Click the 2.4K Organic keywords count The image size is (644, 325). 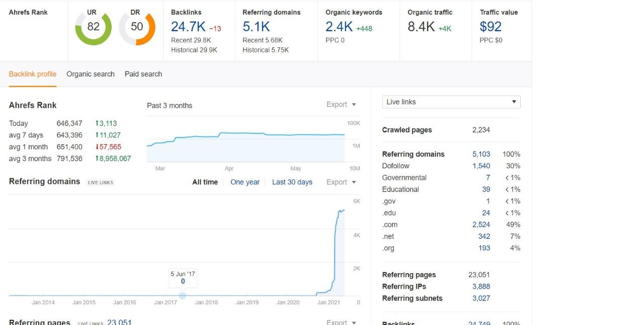point(337,27)
